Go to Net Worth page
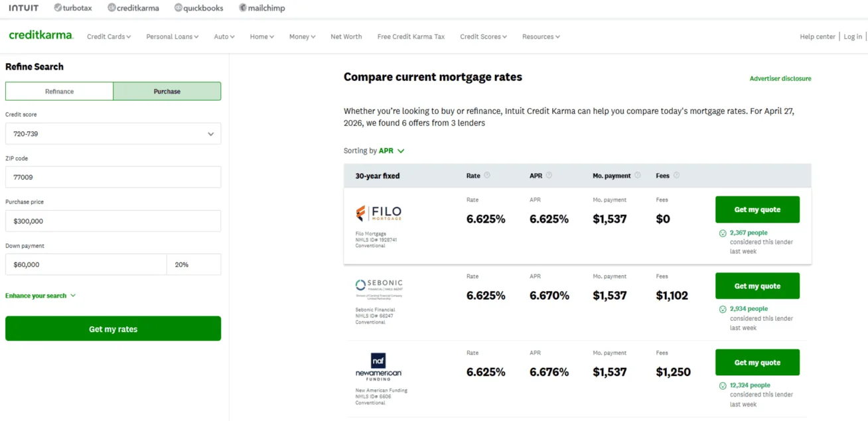Image resolution: width=868 pixels, height=421 pixels. 346,37
